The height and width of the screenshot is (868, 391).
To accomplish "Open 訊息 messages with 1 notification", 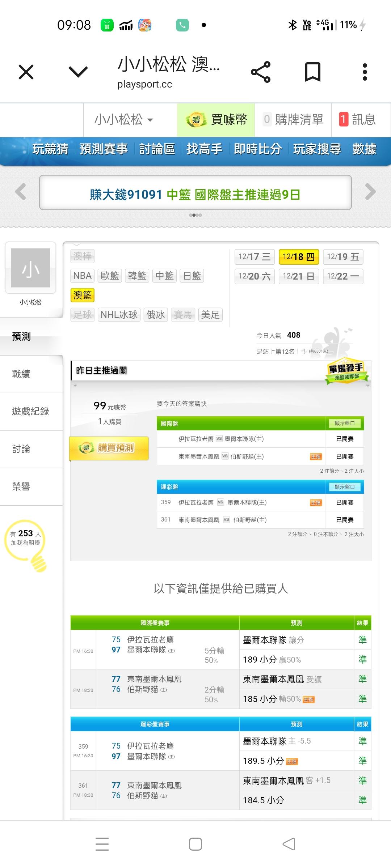I will (x=358, y=119).
